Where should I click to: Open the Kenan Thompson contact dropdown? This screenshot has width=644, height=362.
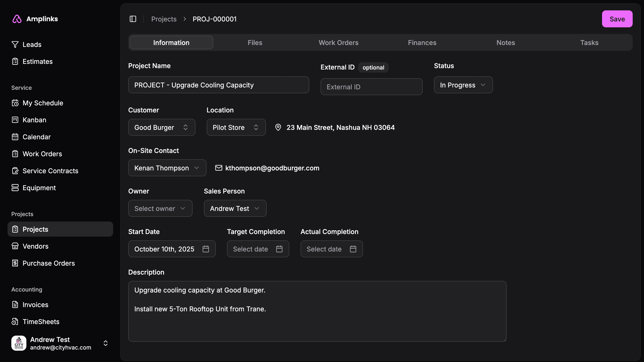[x=167, y=168]
